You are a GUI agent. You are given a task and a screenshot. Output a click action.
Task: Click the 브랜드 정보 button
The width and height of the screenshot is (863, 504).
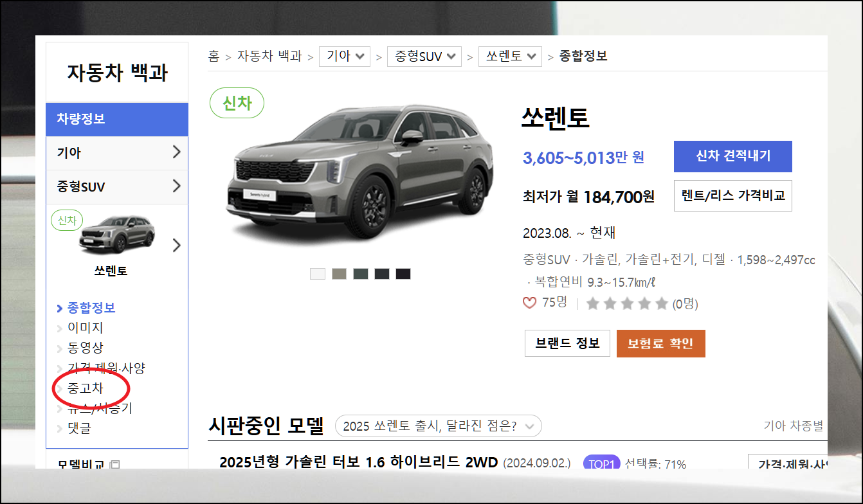pos(567,343)
